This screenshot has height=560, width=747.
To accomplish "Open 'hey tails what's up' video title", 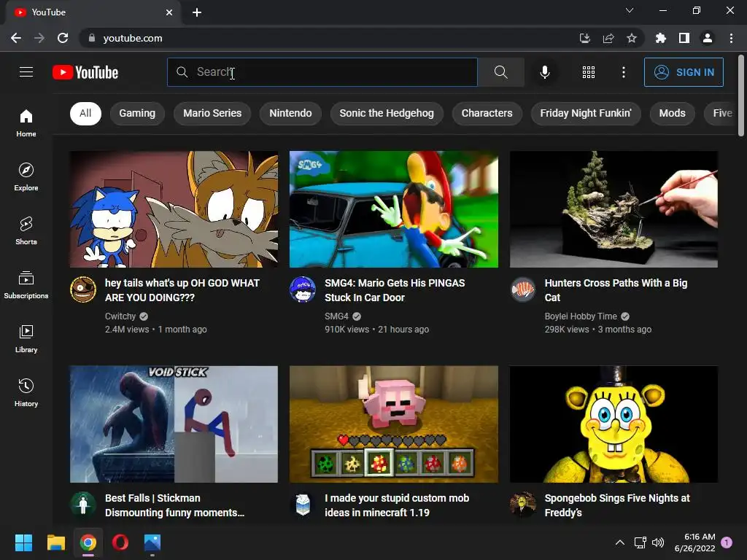I will tap(182, 290).
